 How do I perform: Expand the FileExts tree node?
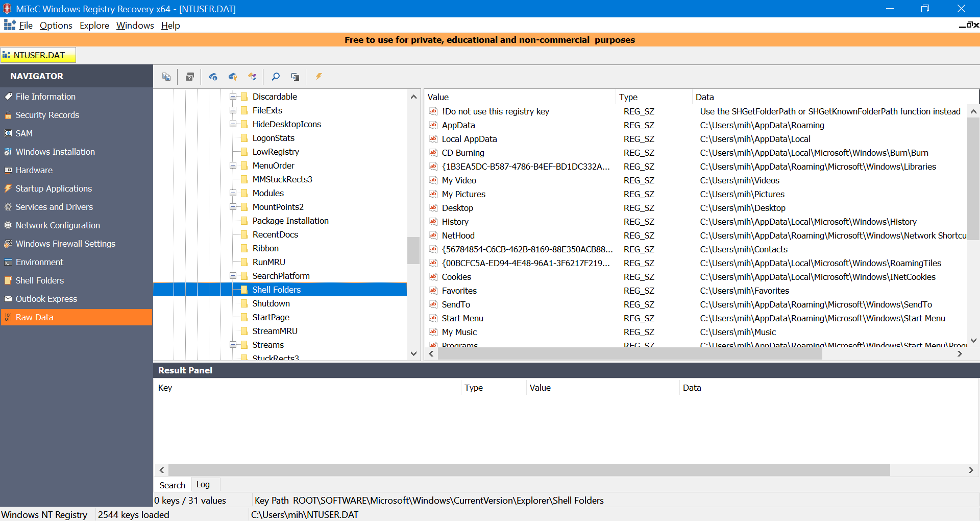(233, 110)
